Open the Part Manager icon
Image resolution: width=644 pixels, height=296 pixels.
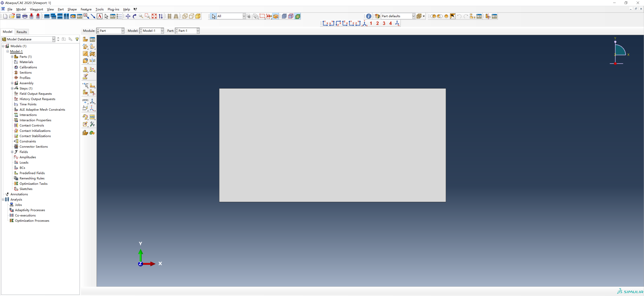[93, 39]
